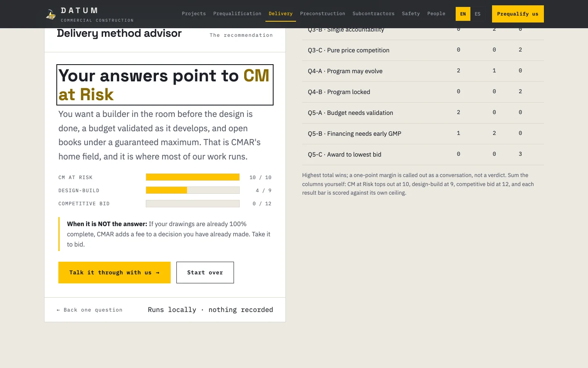588x368 pixels.
Task: Click 'COMPETITIVE BID' bar label
Action: [84, 204]
